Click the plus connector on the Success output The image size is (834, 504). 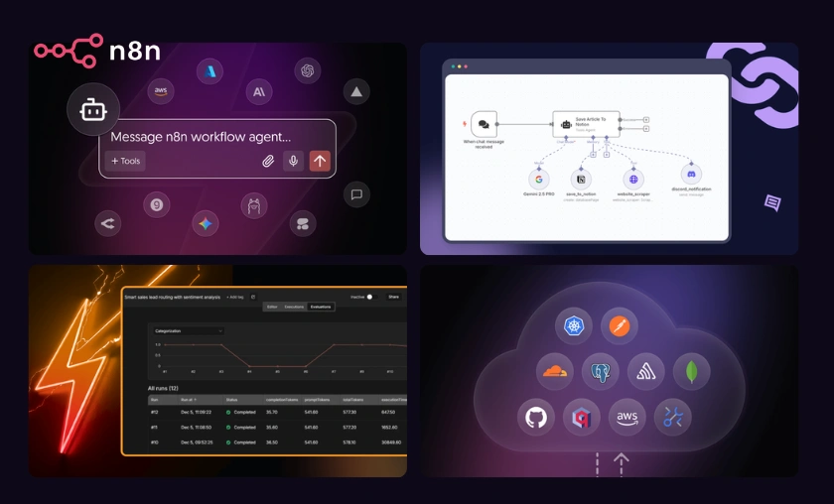[x=646, y=120]
